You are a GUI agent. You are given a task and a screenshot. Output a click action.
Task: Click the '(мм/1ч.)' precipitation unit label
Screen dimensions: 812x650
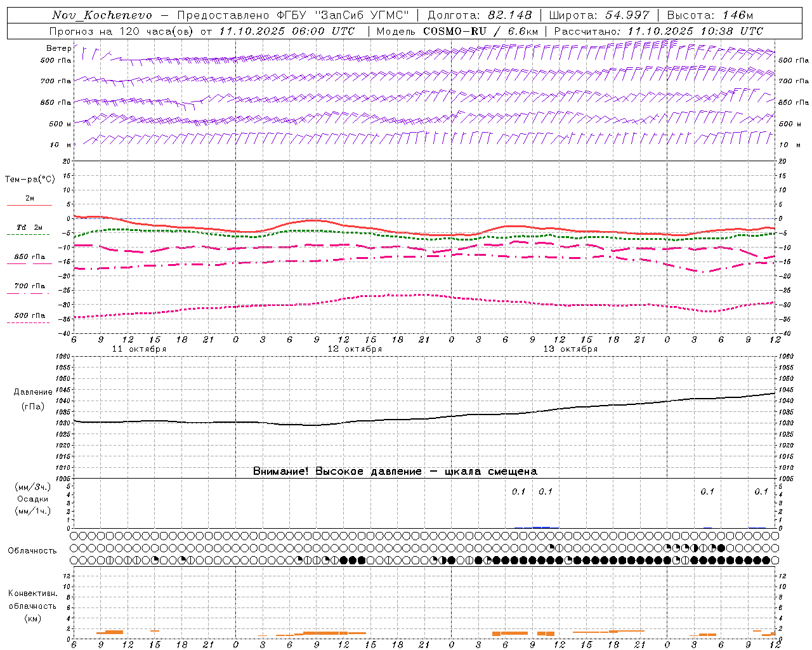pyautogui.click(x=33, y=511)
